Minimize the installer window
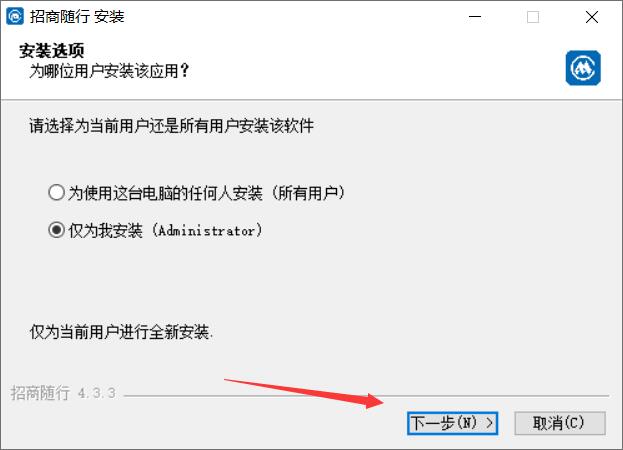This screenshot has height=450, width=623. [475, 17]
